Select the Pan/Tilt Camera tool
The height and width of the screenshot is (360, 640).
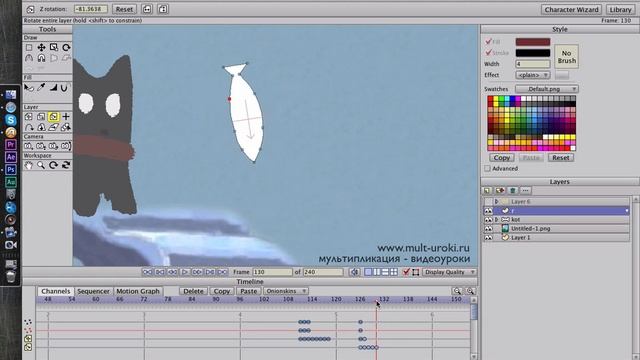66,146
